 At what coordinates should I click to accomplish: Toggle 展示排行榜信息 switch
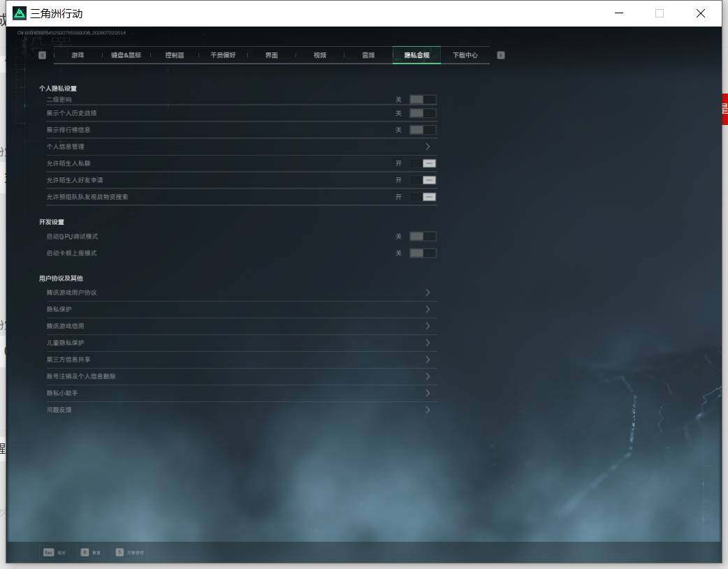(x=423, y=130)
